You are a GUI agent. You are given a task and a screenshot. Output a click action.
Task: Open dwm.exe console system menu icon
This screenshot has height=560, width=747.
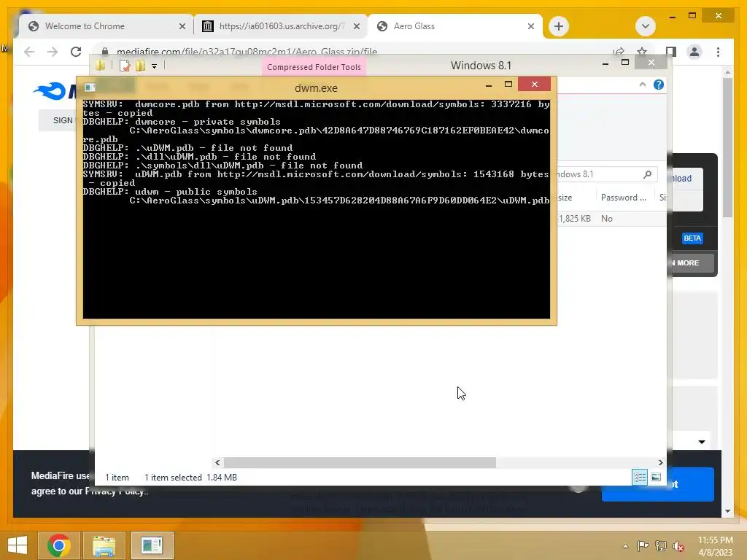coord(90,87)
